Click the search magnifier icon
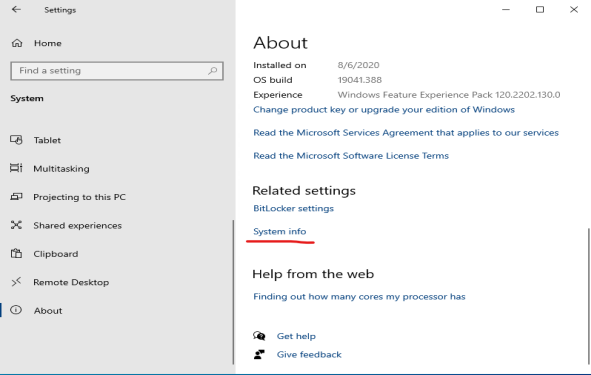This screenshot has height=375, width=591. tap(213, 70)
